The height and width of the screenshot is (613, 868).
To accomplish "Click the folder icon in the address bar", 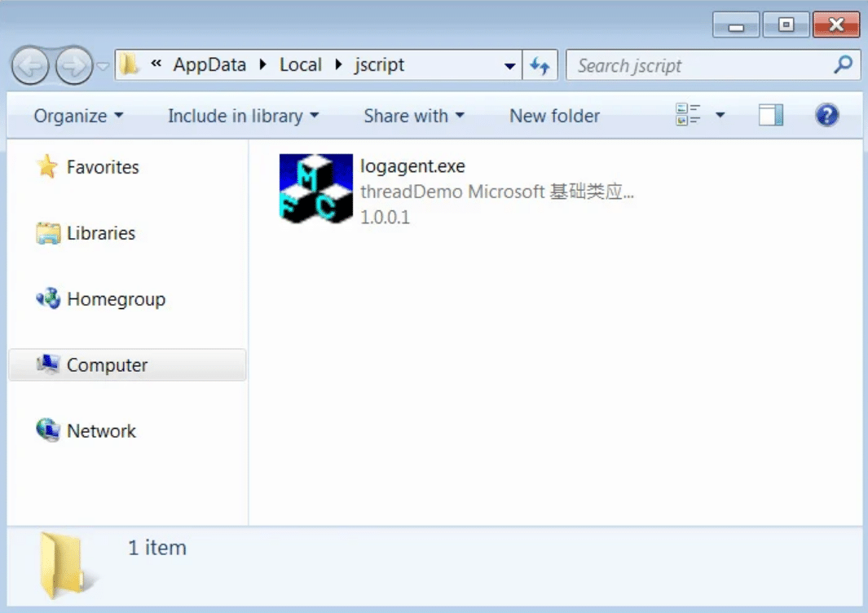I will tap(129, 64).
